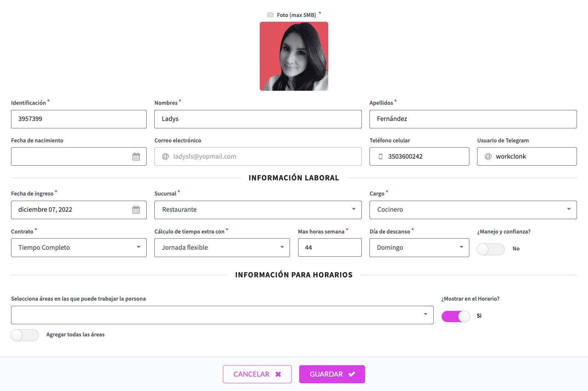Open the Sucursal dropdown showing Restaurante
Image resolution: width=588 pixels, height=391 pixels.
point(258,210)
